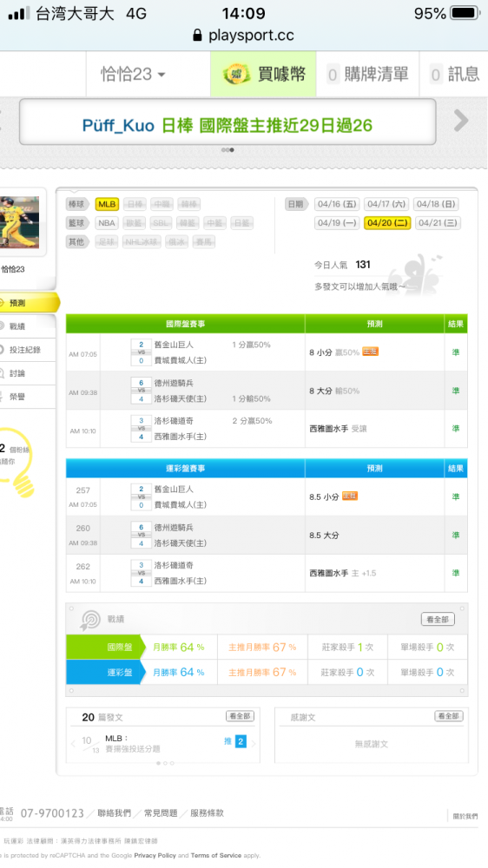Click the Privacy Policy link
The image size is (488, 868).
tap(155, 855)
